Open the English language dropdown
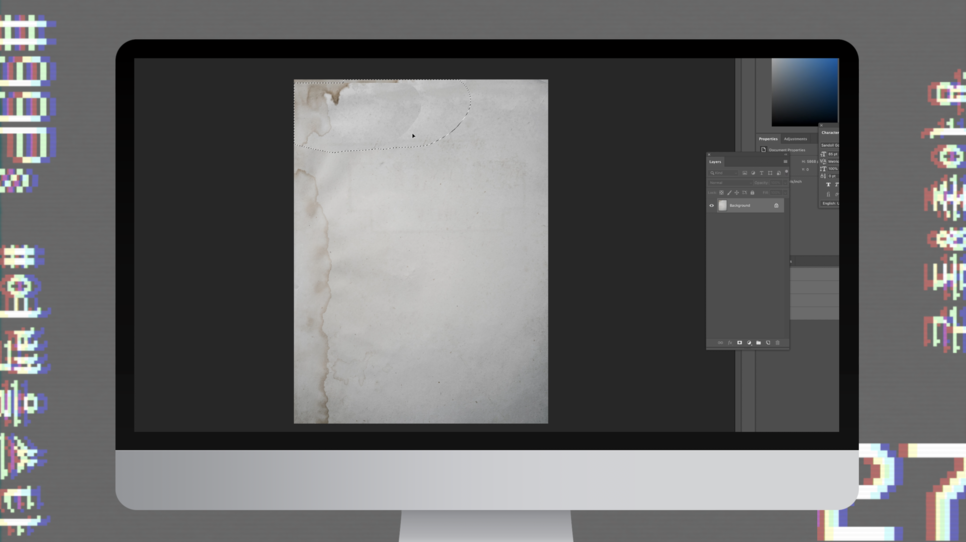 click(830, 203)
